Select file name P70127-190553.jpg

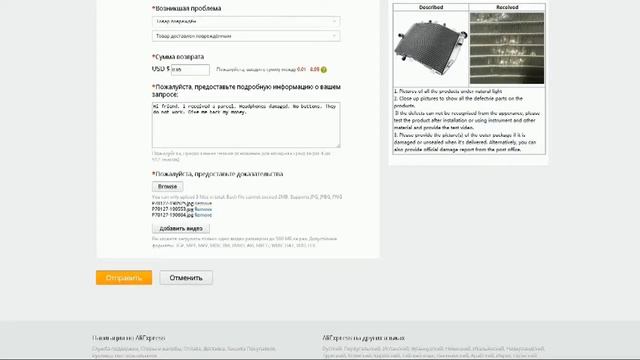(173, 209)
